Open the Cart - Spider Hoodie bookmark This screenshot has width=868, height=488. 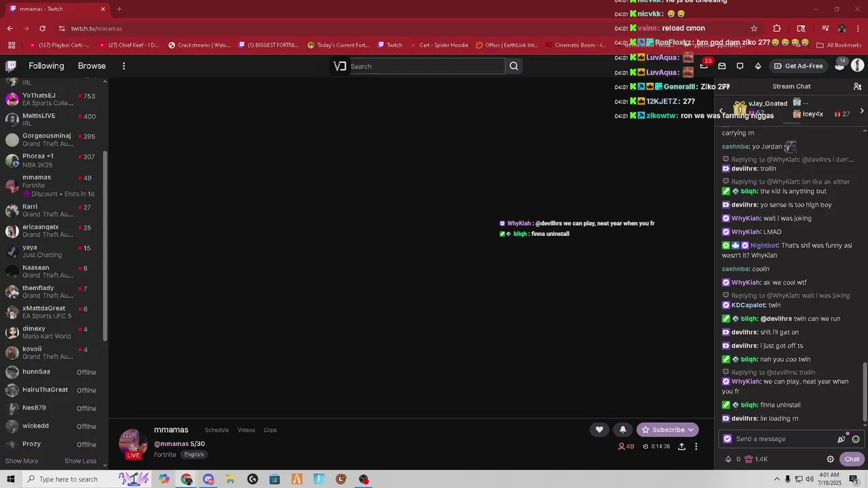click(438, 45)
